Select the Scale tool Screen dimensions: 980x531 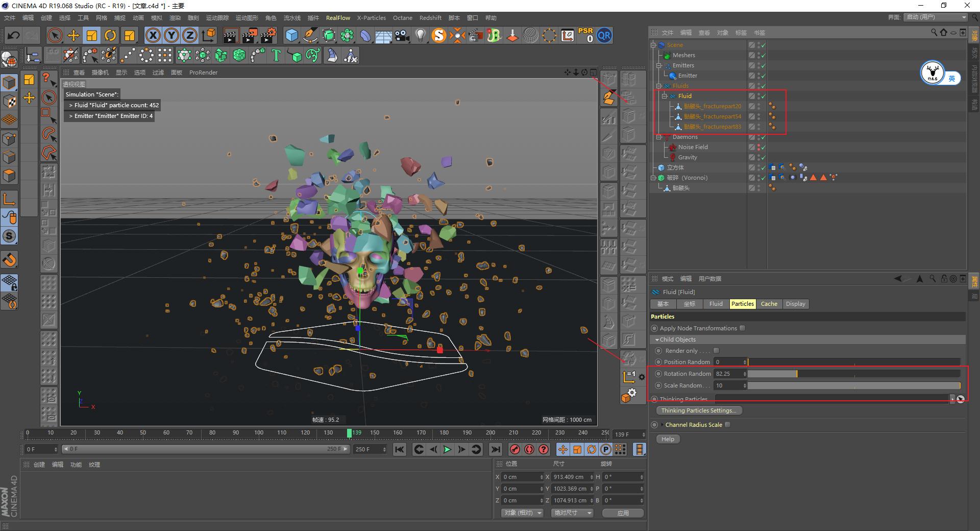click(92, 35)
